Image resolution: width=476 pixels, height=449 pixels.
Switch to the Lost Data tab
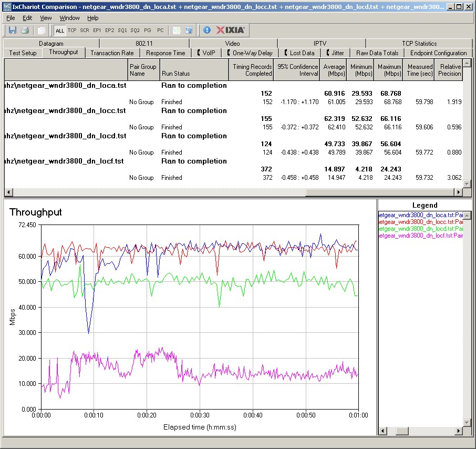click(x=299, y=53)
